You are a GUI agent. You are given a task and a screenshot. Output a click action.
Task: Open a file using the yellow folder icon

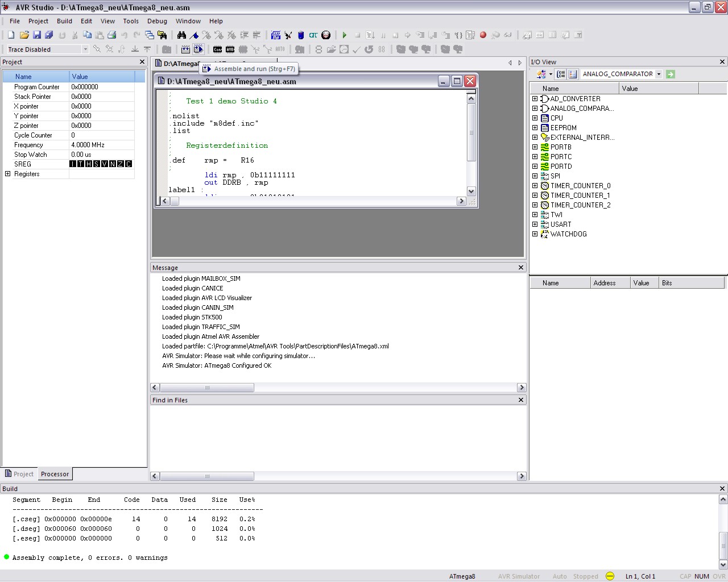tap(24, 35)
